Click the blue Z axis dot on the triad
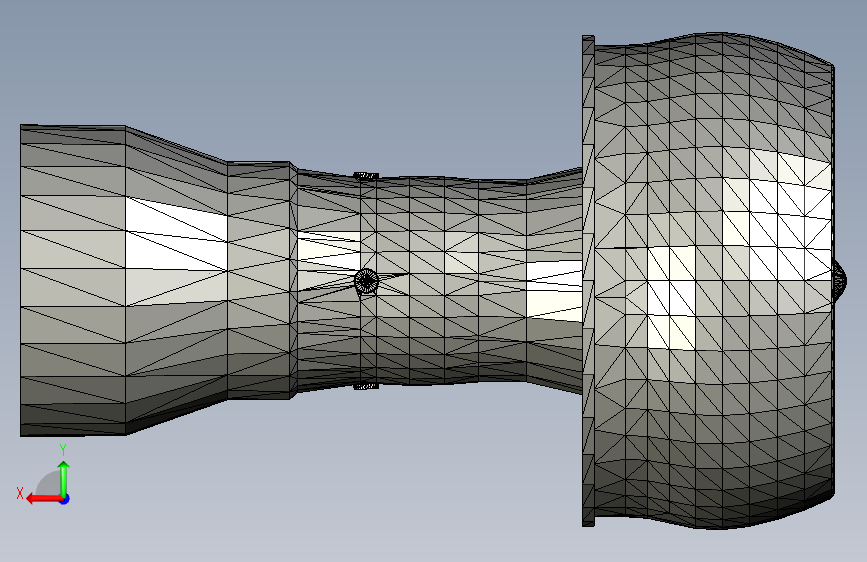The width and height of the screenshot is (867, 562). pyautogui.click(x=65, y=499)
